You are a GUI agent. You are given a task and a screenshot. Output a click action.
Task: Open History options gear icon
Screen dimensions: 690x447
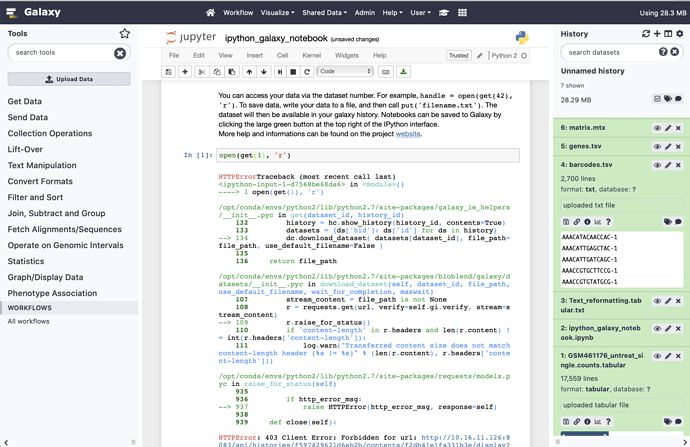pos(680,34)
